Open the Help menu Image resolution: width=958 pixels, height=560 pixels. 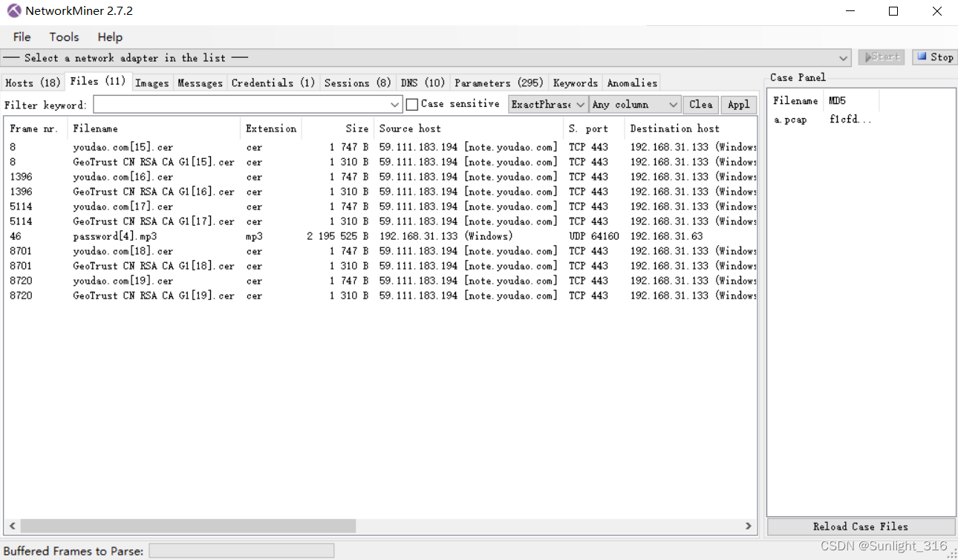tap(109, 36)
